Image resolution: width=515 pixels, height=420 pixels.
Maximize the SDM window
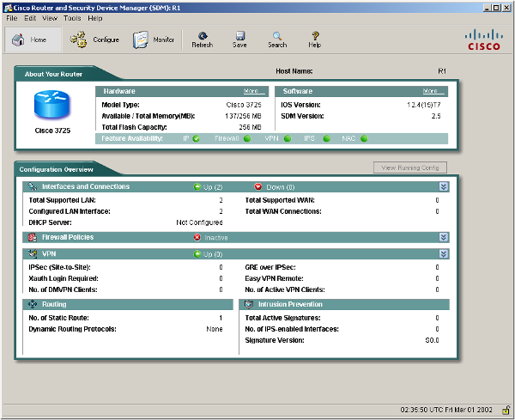(497, 8)
